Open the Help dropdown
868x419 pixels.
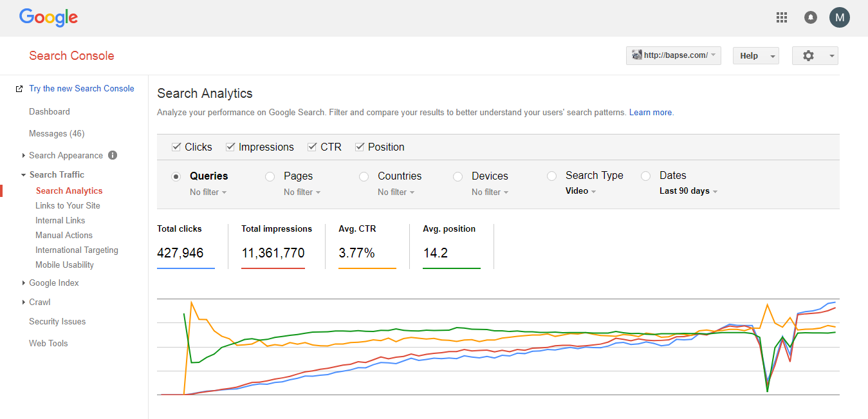[x=756, y=56]
